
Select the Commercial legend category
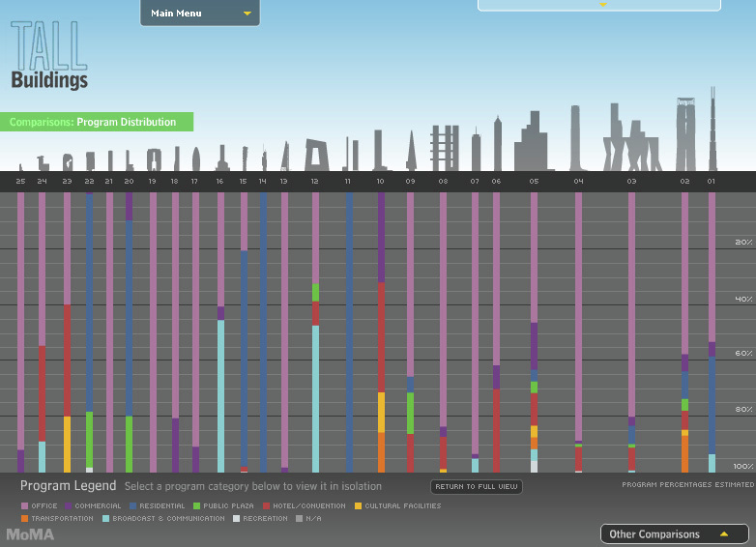click(93, 506)
